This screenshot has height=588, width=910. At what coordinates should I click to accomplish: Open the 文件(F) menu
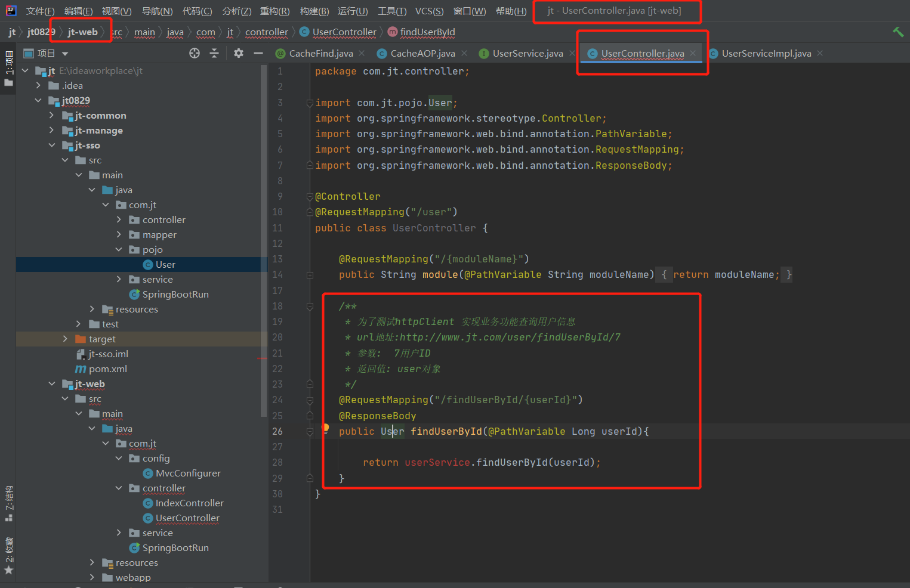41,11
